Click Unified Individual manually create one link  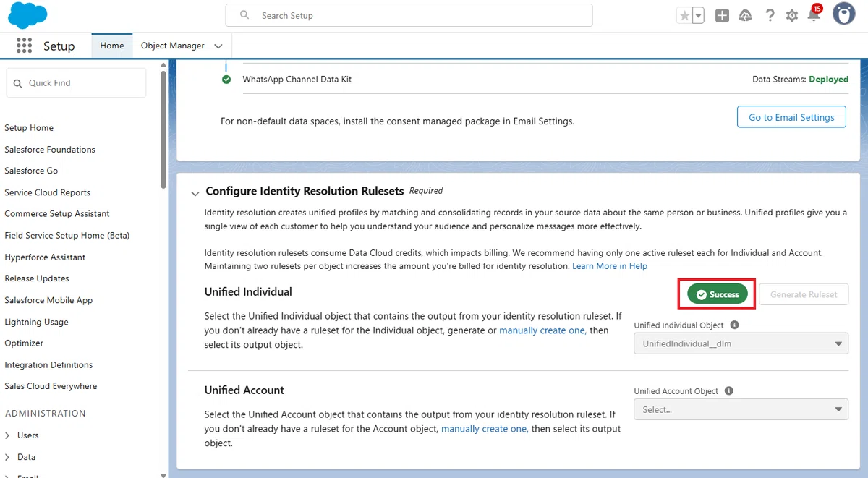[x=542, y=330]
